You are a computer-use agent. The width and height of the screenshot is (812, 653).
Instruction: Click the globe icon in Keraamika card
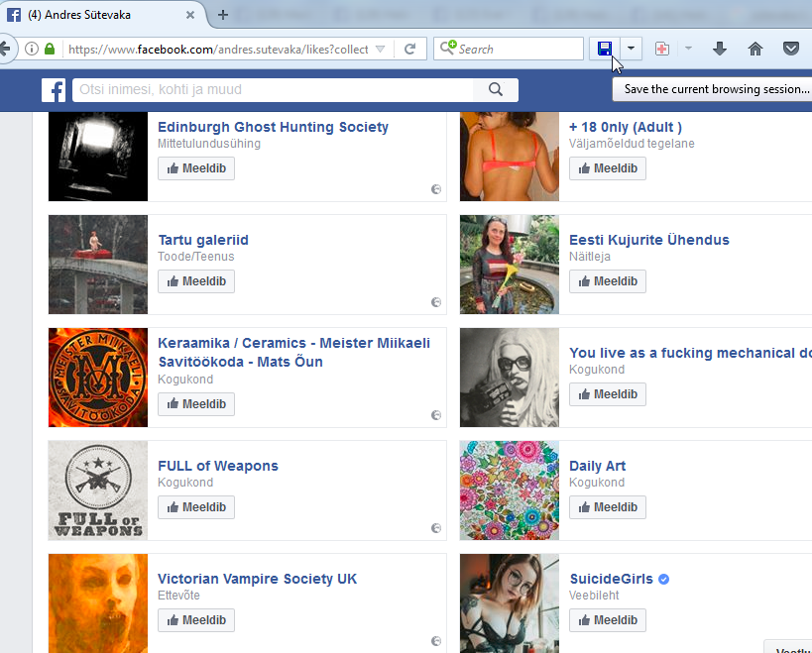click(x=436, y=415)
